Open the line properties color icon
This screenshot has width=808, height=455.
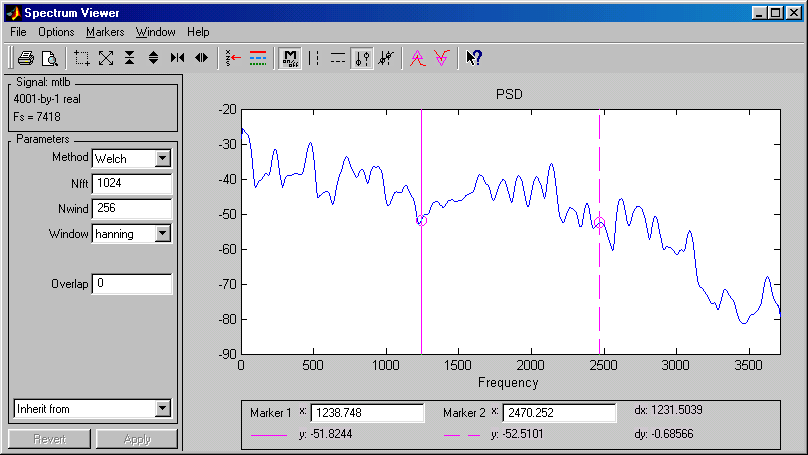[x=257, y=58]
